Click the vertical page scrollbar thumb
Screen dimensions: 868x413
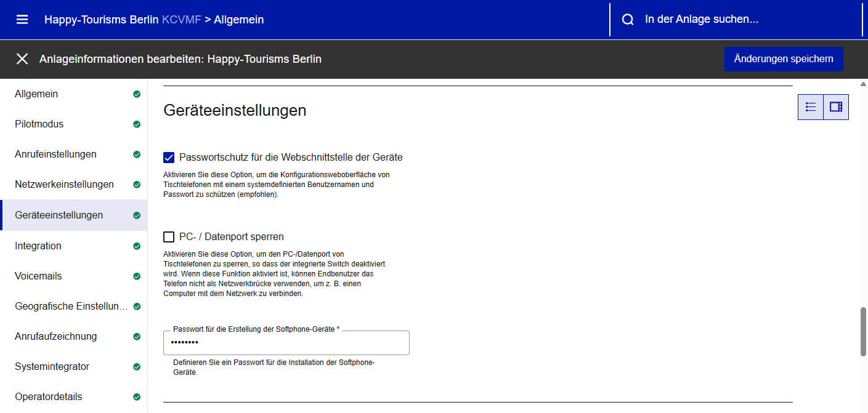[863, 331]
